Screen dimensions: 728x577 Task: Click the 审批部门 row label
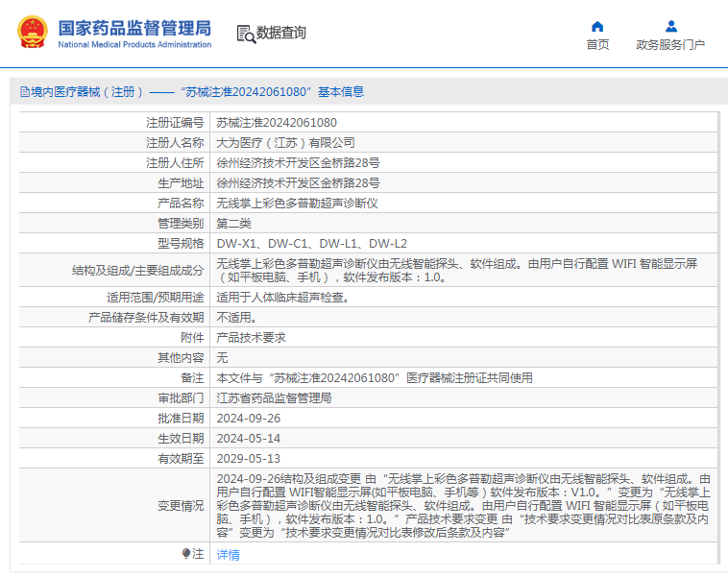pyautogui.click(x=181, y=398)
